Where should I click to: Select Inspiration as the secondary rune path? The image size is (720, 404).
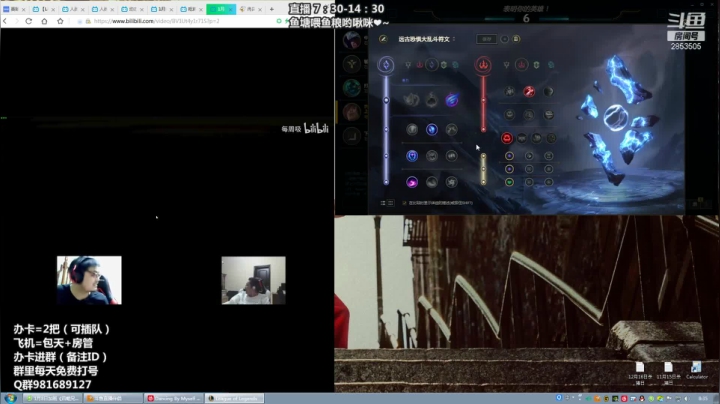click(551, 65)
